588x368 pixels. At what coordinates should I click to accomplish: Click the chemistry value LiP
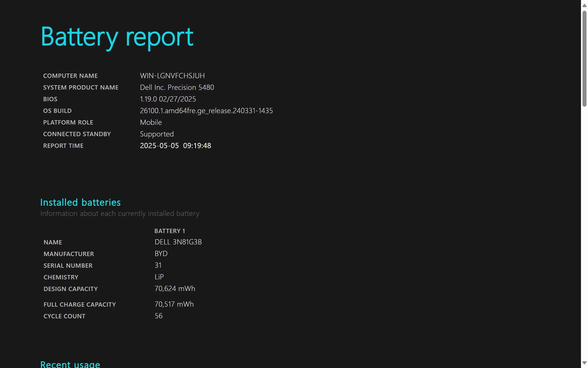click(x=159, y=277)
